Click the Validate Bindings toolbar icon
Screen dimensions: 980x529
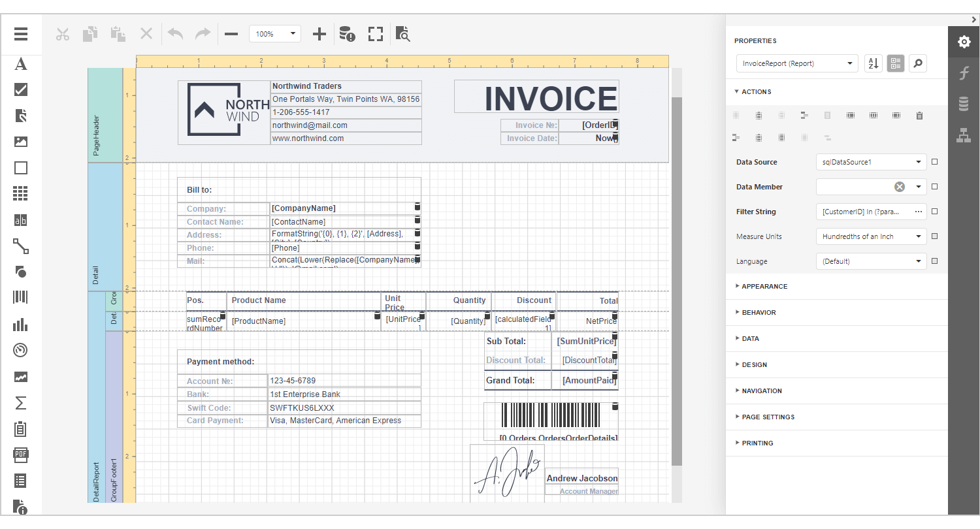coord(347,34)
